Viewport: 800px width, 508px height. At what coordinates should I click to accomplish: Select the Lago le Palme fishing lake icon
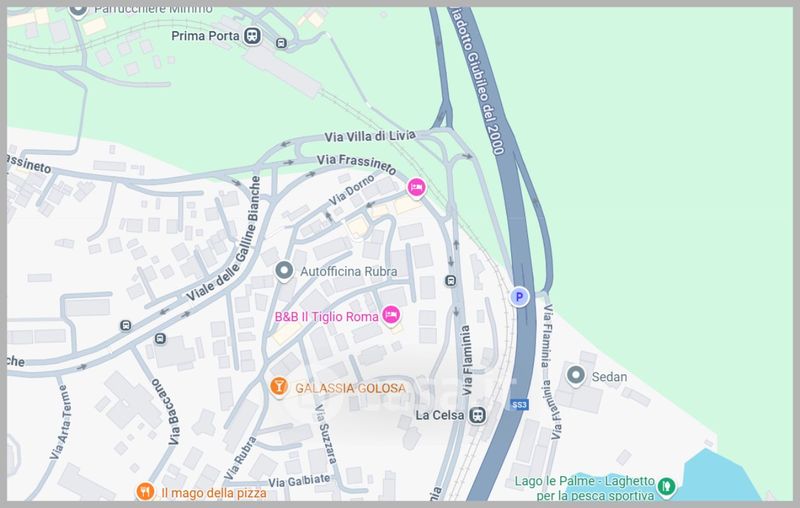[x=666, y=487]
